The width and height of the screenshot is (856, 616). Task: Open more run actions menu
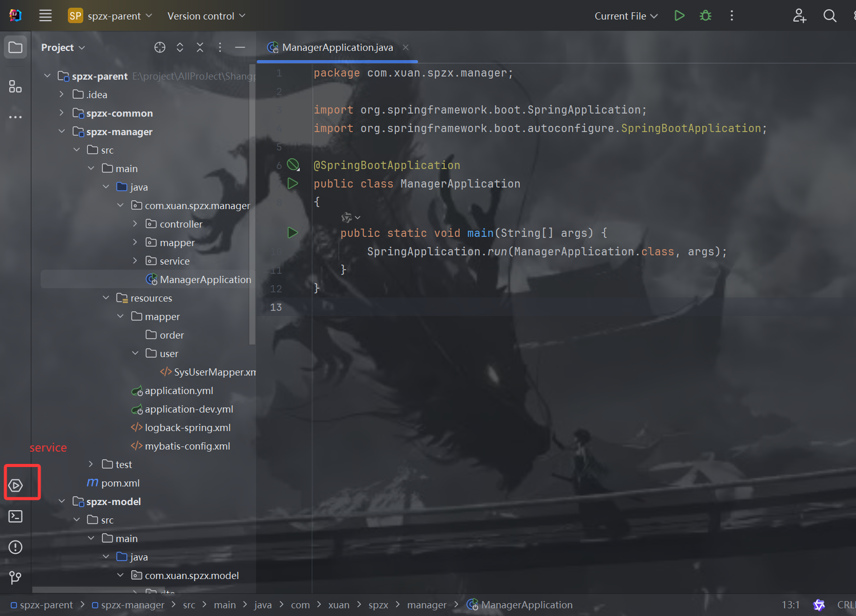(x=732, y=16)
